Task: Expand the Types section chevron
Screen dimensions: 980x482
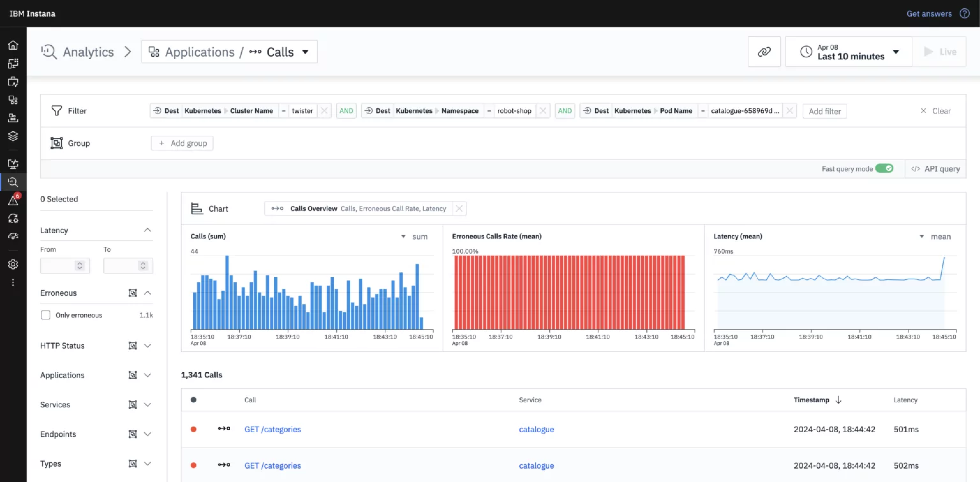Action: pyautogui.click(x=148, y=464)
